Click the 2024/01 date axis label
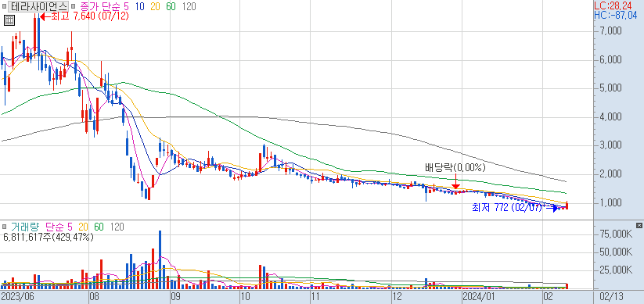 (x=478, y=296)
